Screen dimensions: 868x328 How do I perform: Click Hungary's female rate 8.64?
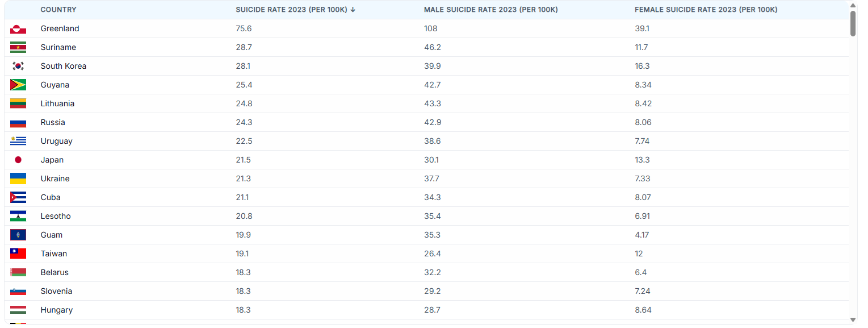[643, 310]
